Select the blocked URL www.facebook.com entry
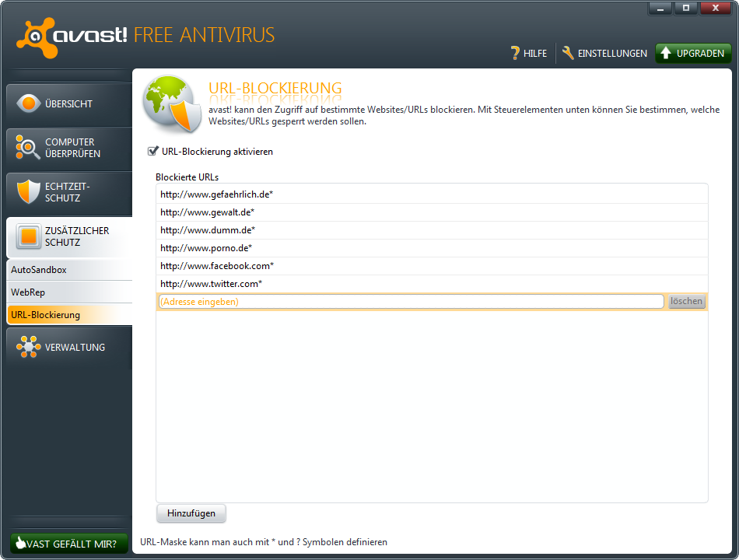This screenshot has width=739, height=560. pyautogui.click(x=217, y=266)
